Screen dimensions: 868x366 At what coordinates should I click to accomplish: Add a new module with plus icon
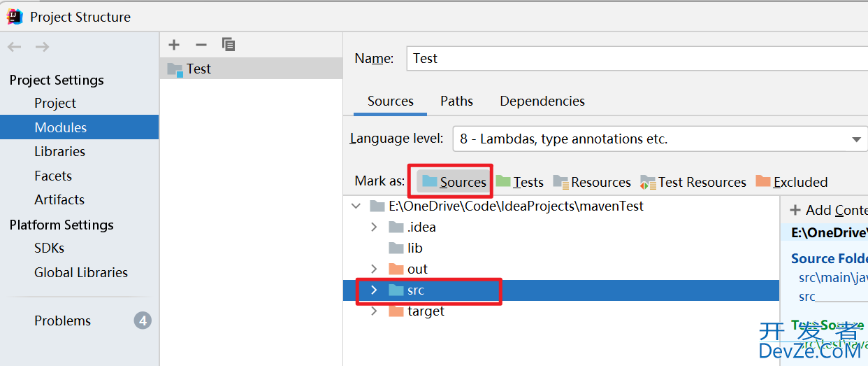(x=174, y=45)
